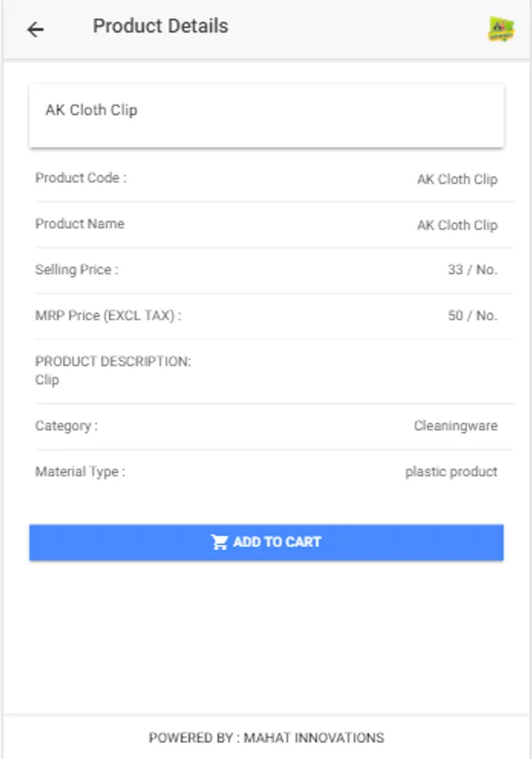The width and height of the screenshot is (532, 759).
Task: Select the 50 / No. MRP value
Action: point(472,315)
